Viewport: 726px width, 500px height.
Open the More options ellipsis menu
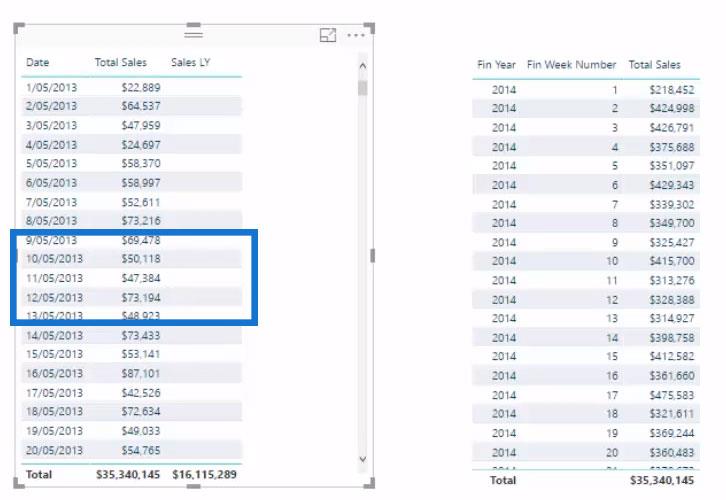tap(356, 35)
